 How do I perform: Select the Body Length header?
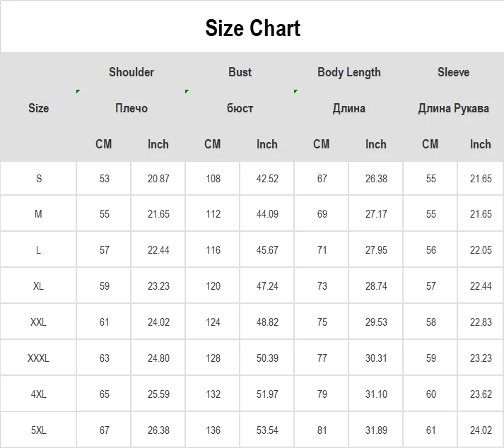(x=349, y=72)
